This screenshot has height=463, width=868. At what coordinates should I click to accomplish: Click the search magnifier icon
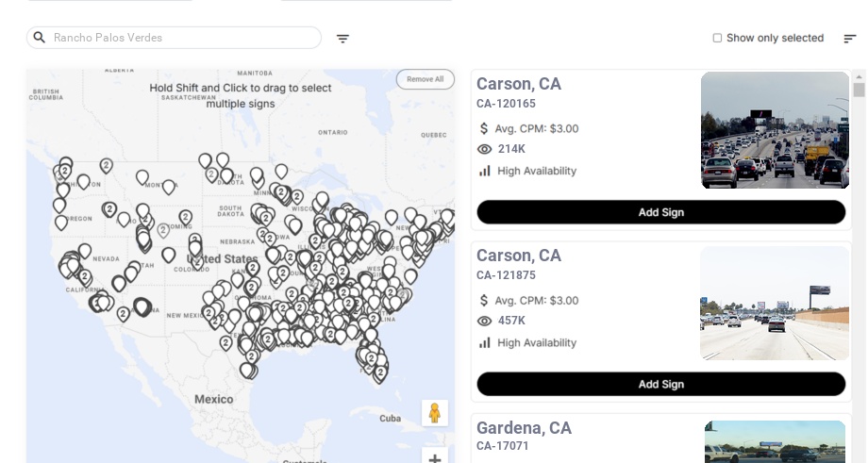(40, 38)
